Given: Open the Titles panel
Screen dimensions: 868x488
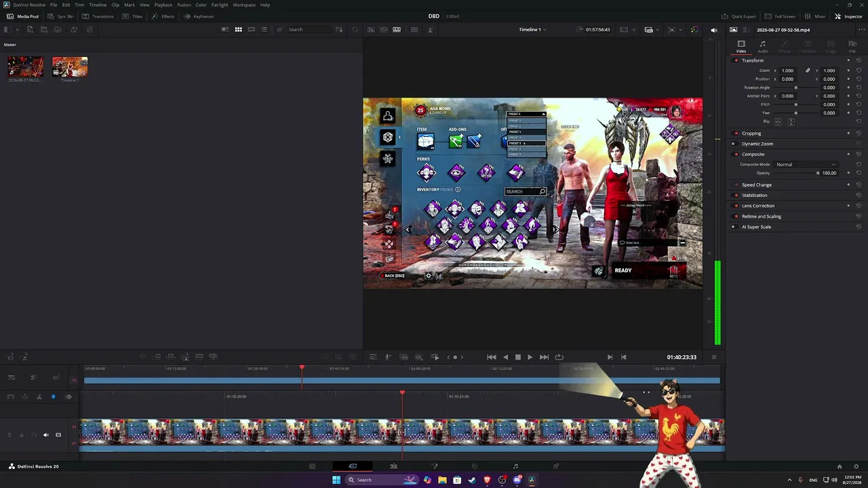Looking at the screenshot, I should click(x=133, y=16).
